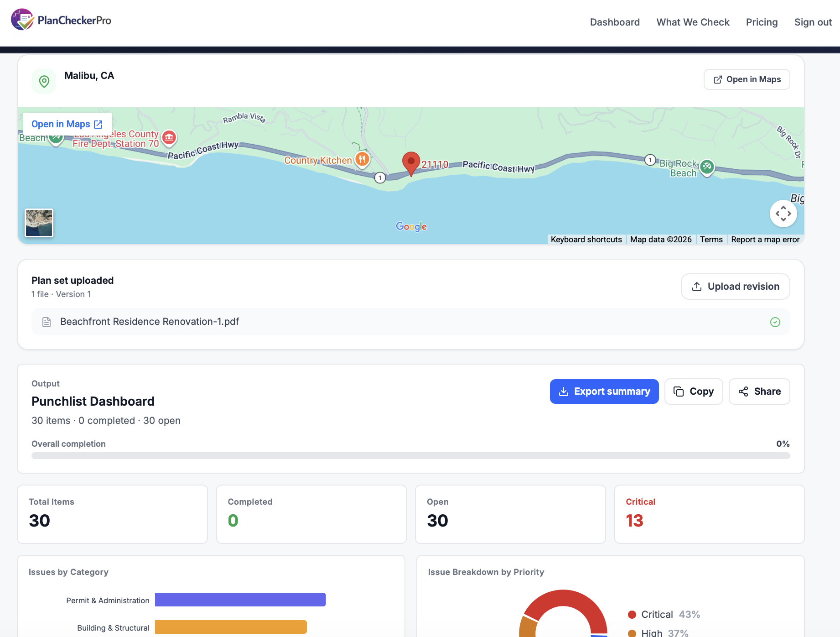Switch map to satellite view thumbnail
The image size is (840, 637).
39,223
